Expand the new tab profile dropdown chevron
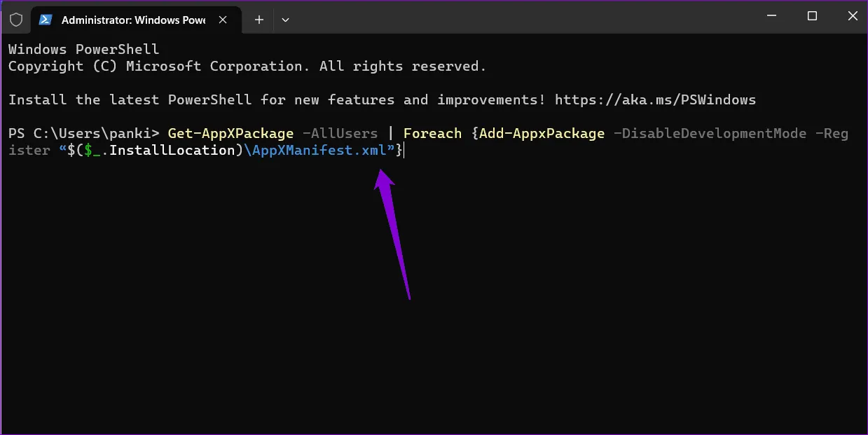 click(x=285, y=20)
